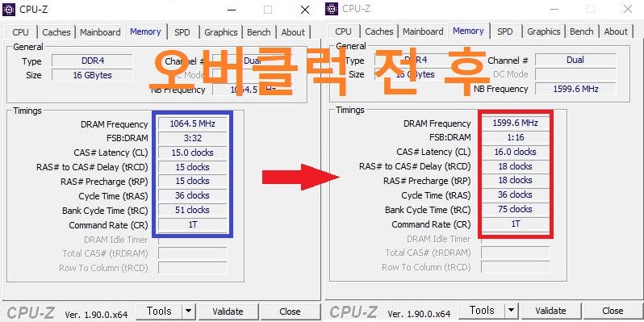Image resolution: width=644 pixels, height=322 pixels.
Task: Switch to Mainboard tab in left window
Action: [x=100, y=32]
